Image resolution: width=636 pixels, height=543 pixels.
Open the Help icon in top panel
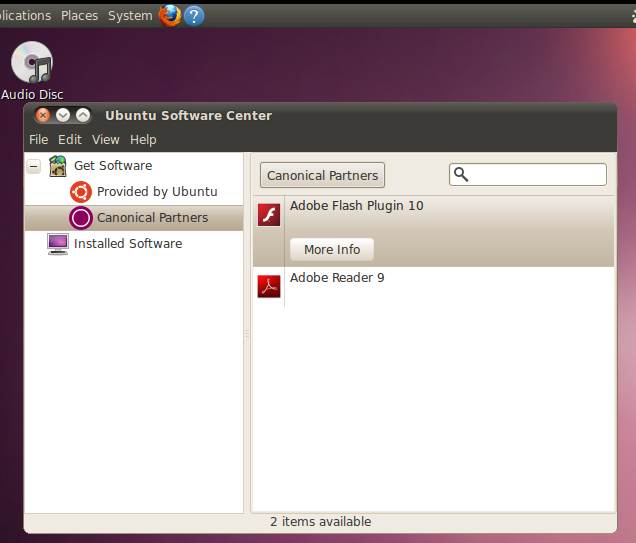point(194,16)
